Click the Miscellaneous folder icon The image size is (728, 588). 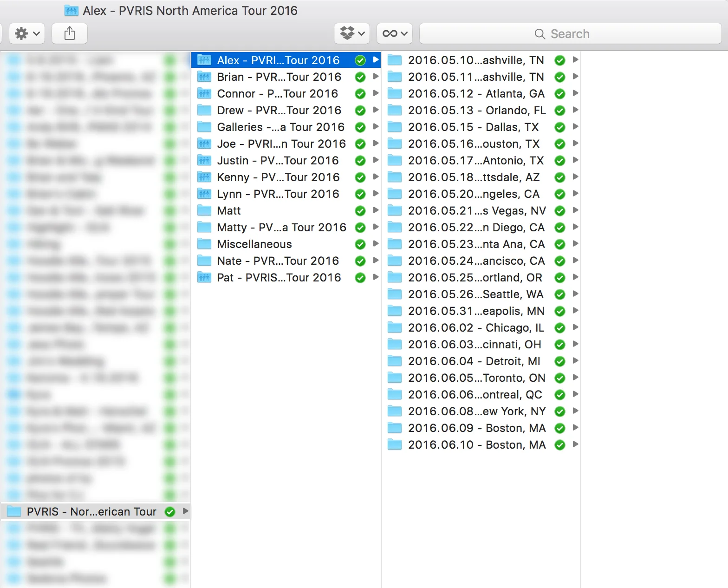204,244
